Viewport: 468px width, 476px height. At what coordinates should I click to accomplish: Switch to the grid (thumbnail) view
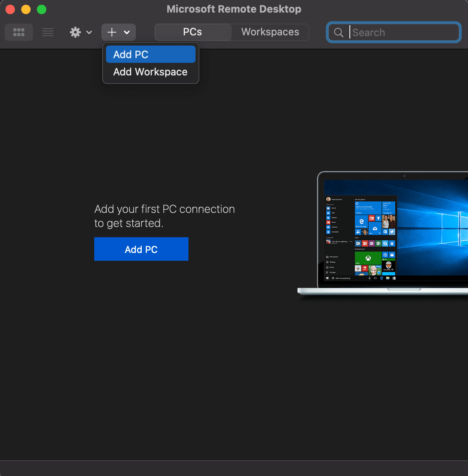click(19, 32)
